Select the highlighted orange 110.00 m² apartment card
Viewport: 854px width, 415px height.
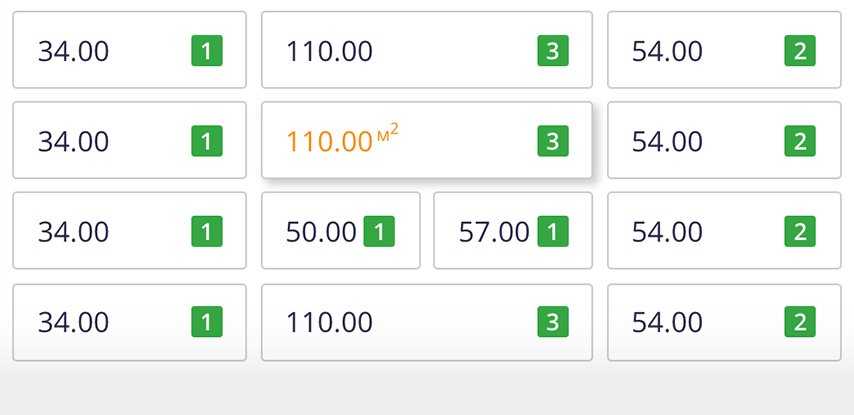click(x=426, y=140)
